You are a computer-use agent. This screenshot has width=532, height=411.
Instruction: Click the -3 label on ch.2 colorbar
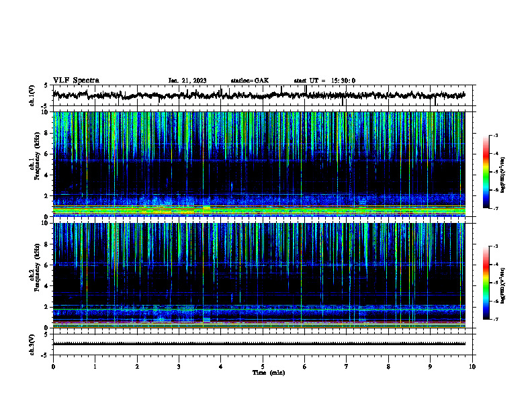pyautogui.click(x=495, y=246)
